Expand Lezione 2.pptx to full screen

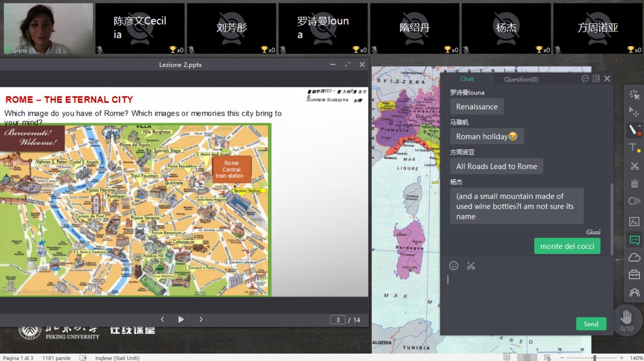(x=347, y=64)
